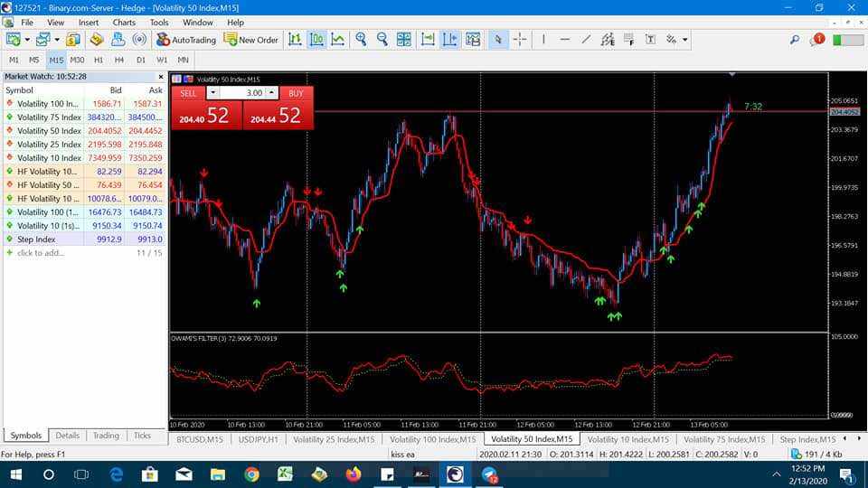The width and height of the screenshot is (868, 488).
Task: Expand the profiles dropdown arrow
Action: pos(56,40)
